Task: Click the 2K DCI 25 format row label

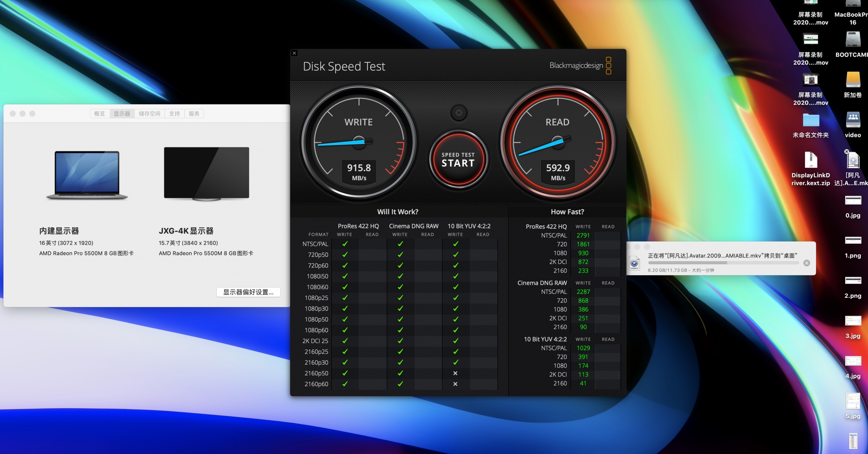Action: click(315, 341)
